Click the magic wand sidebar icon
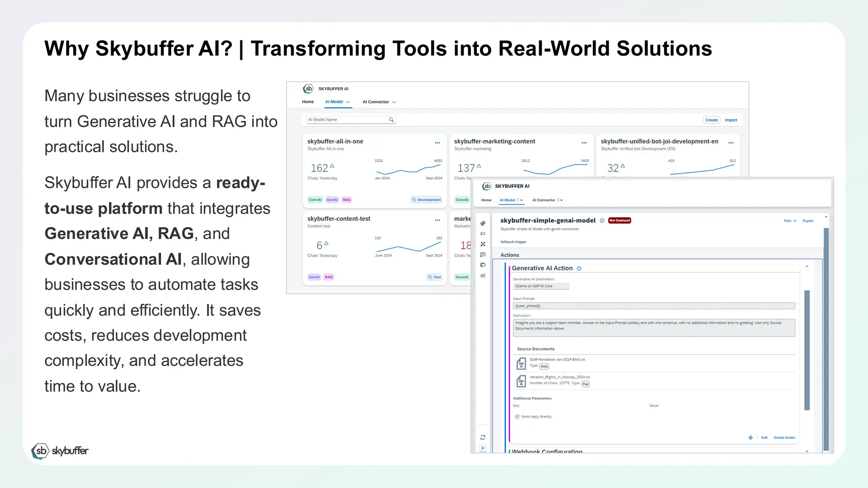Screen dimensions: 868x488 483,244
